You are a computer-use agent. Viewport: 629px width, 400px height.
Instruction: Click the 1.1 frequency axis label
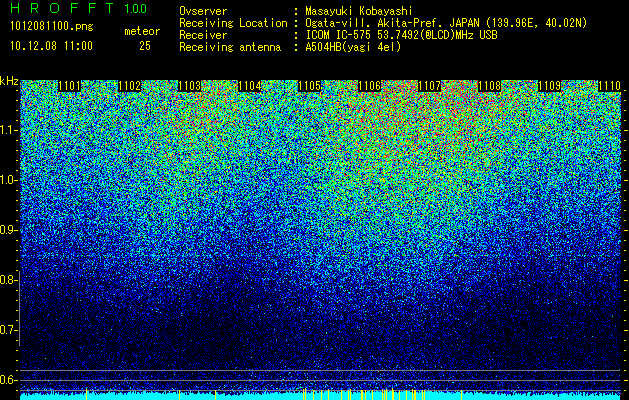9,130
